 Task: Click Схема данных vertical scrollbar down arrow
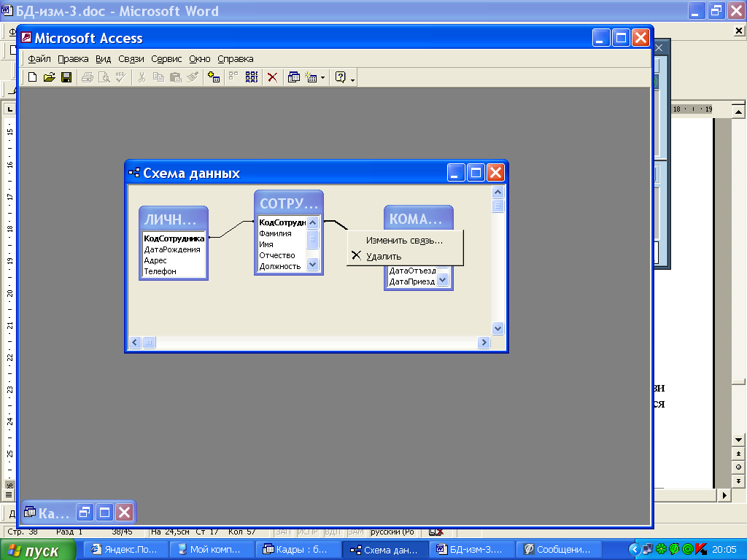[498, 328]
